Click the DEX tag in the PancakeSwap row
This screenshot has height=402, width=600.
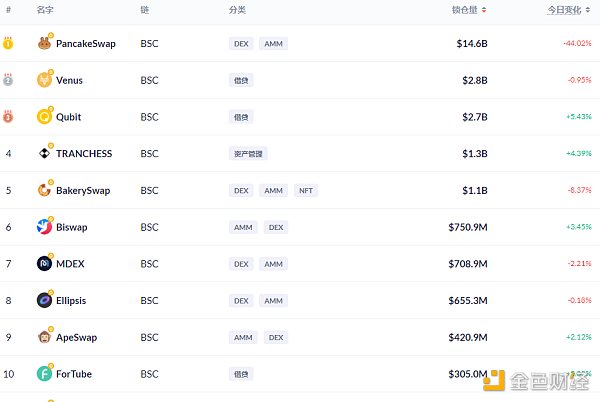pos(241,44)
